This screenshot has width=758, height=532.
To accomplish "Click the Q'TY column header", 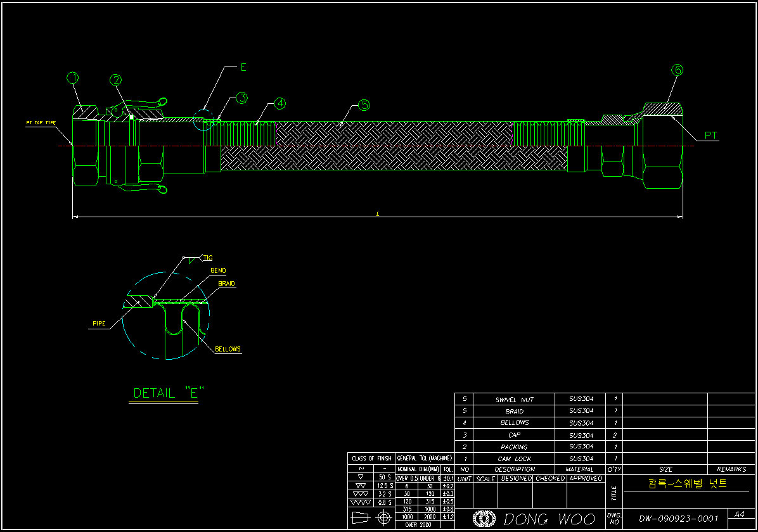I will pyautogui.click(x=614, y=469).
